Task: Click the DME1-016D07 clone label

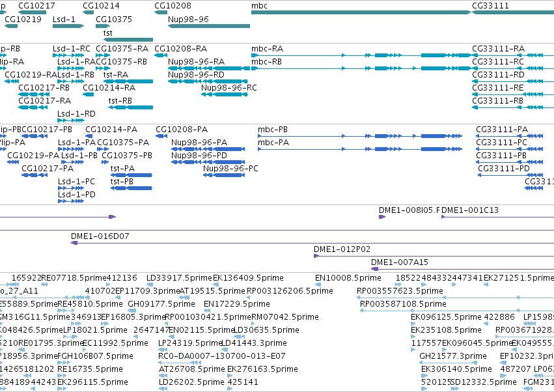Action: tap(100, 236)
